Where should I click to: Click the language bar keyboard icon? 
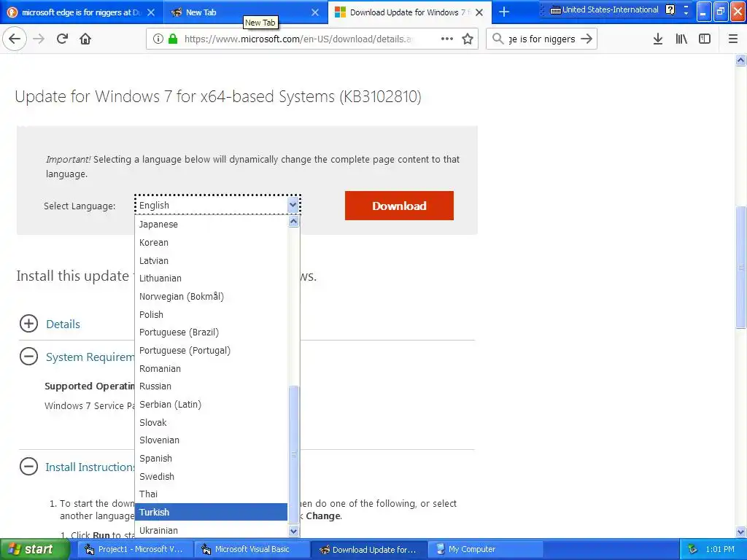tap(555, 9)
